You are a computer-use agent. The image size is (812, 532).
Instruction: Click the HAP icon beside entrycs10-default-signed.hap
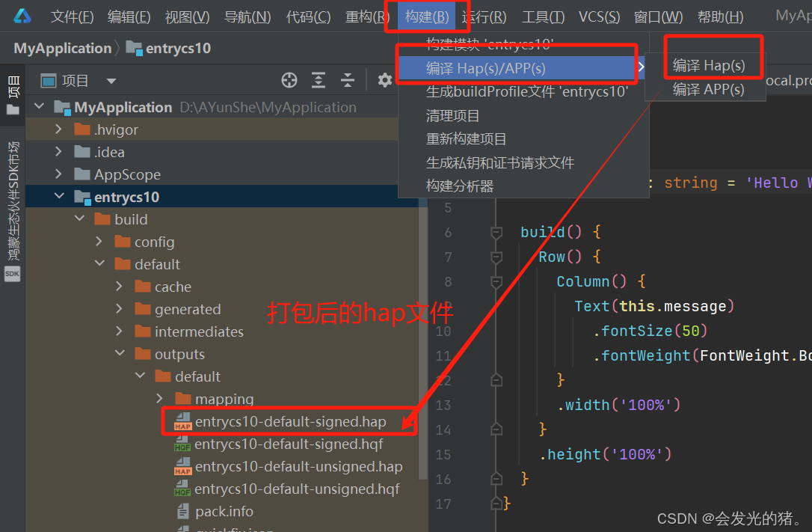click(183, 421)
